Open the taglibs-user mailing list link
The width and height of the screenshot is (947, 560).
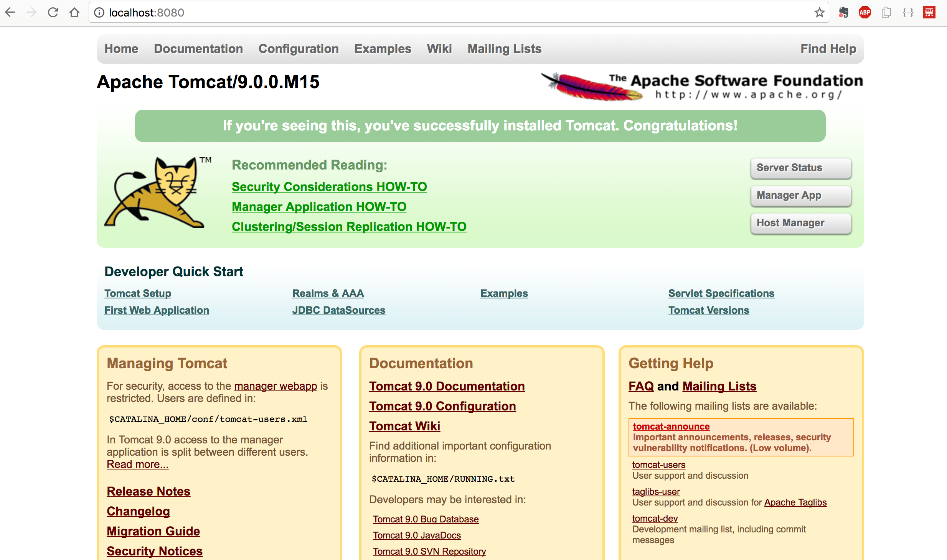(656, 492)
